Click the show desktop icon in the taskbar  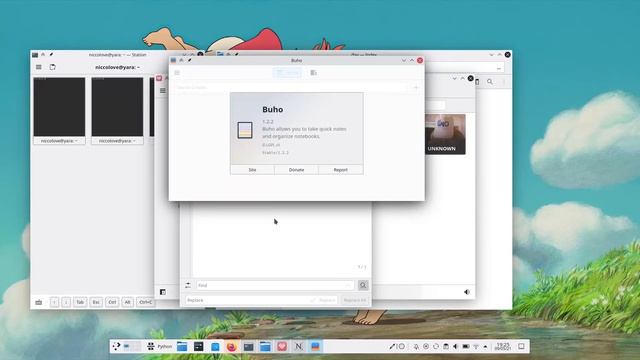(x=521, y=346)
